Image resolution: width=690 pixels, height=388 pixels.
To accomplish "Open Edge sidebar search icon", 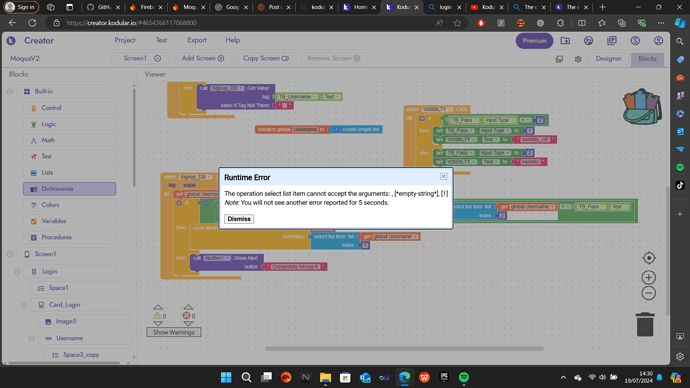I will [x=680, y=41].
